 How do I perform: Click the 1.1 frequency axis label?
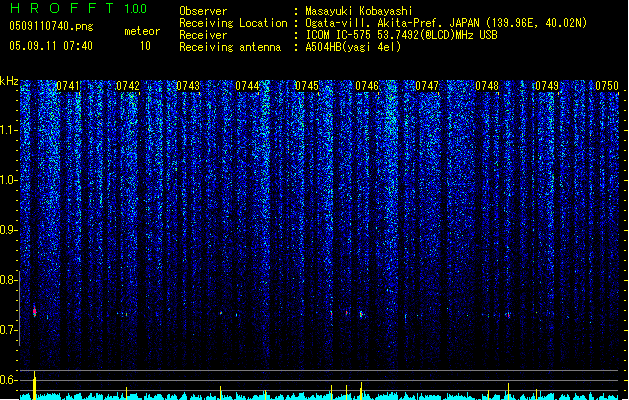click(x=8, y=130)
